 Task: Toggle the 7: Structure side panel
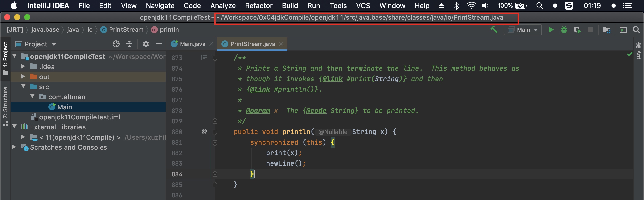5,106
